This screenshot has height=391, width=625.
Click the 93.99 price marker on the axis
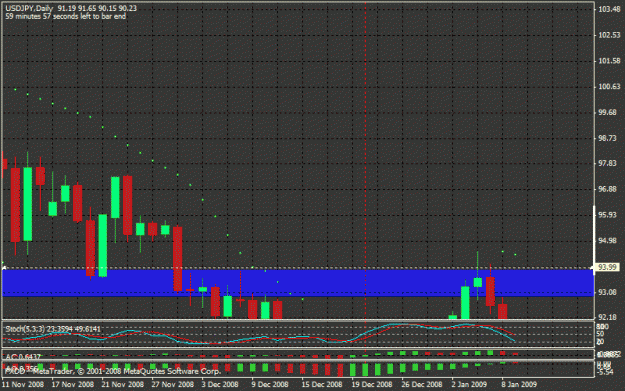point(607,267)
